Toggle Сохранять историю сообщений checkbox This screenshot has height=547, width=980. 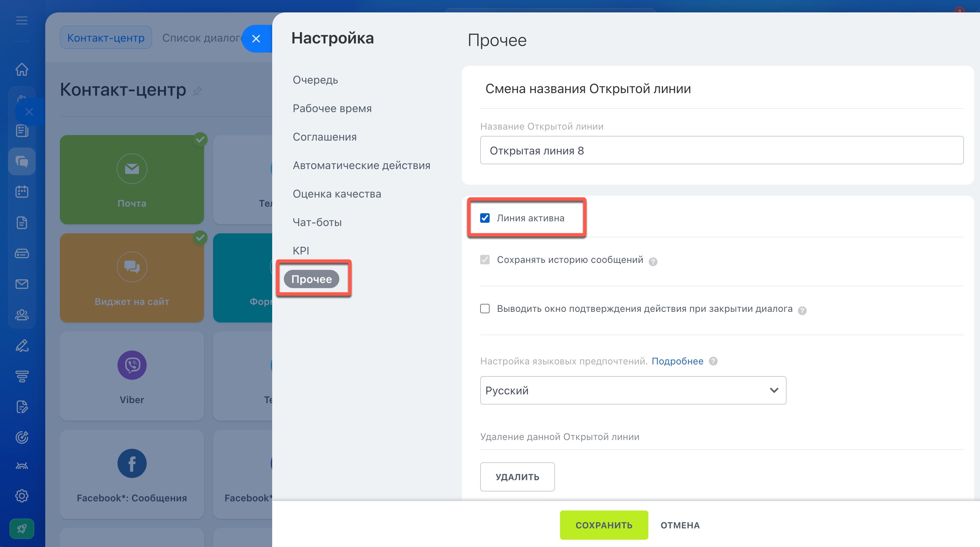coord(485,260)
